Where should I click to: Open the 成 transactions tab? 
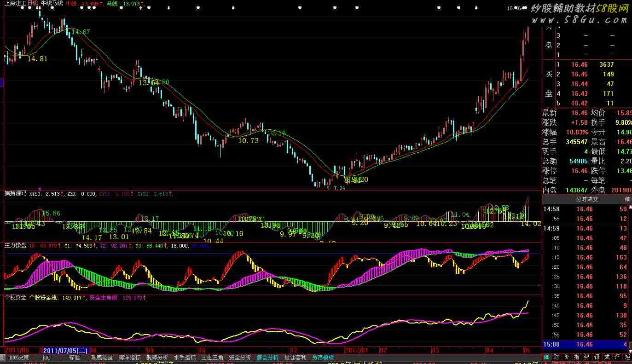tap(607, 357)
